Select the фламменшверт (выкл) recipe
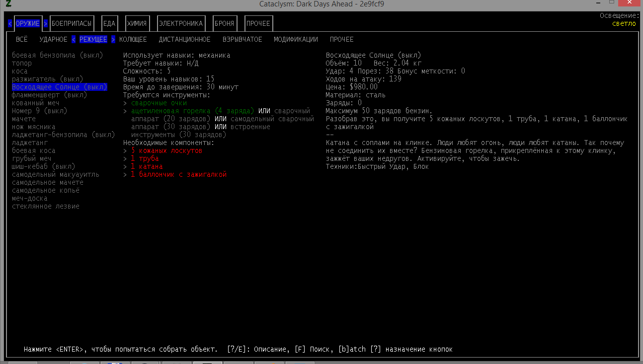643x364 pixels. (50, 95)
